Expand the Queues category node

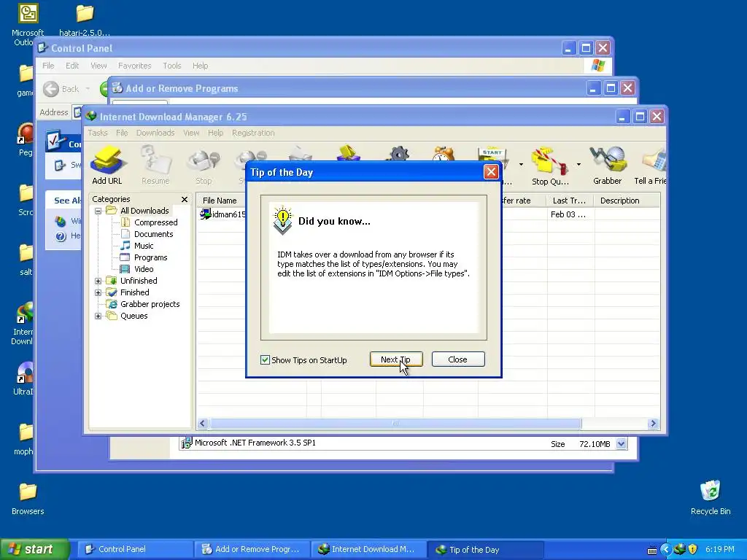pos(98,316)
